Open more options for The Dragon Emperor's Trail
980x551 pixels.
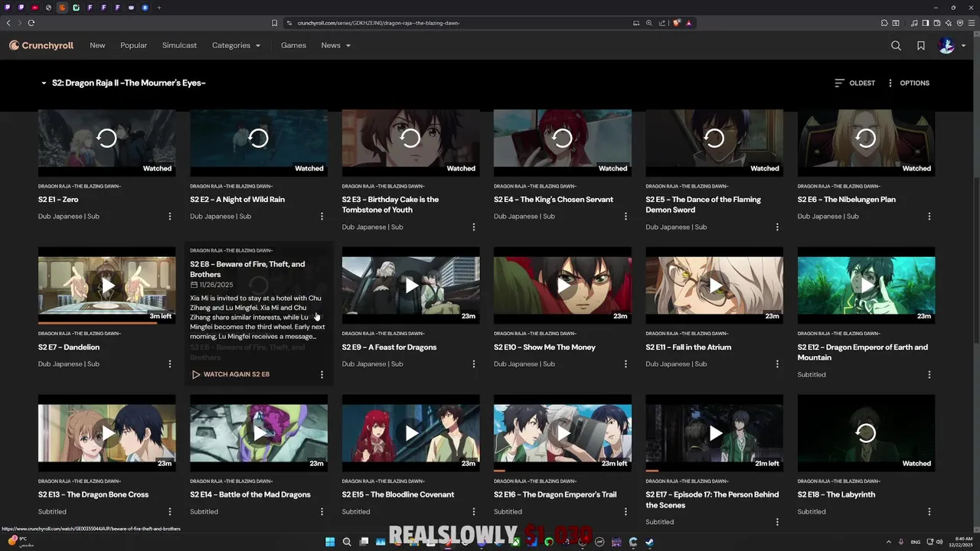click(x=626, y=511)
